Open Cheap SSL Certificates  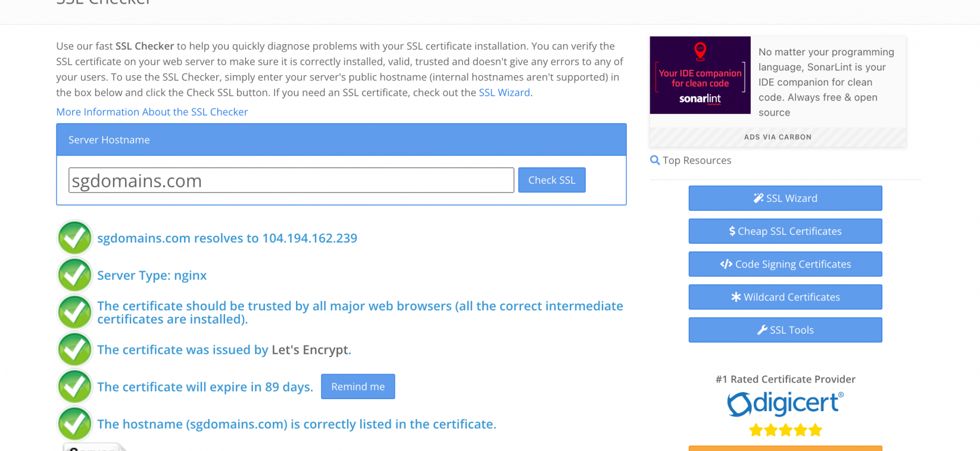(x=785, y=231)
